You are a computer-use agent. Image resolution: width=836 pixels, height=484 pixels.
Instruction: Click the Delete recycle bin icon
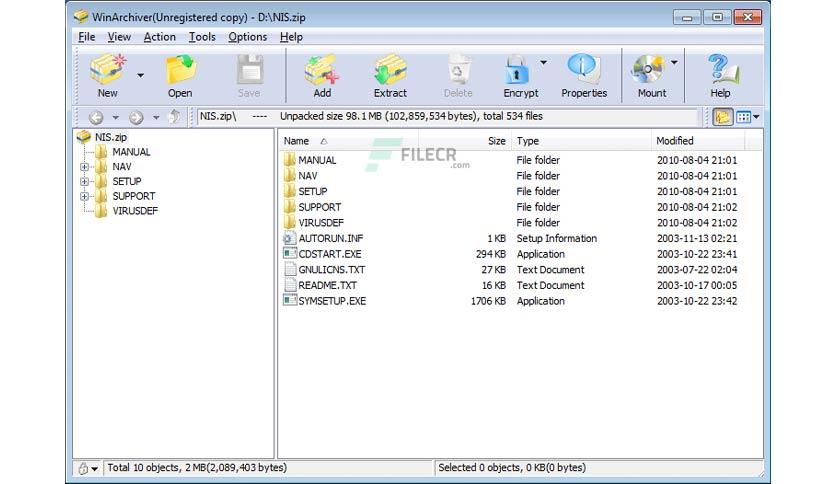(x=458, y=70)
